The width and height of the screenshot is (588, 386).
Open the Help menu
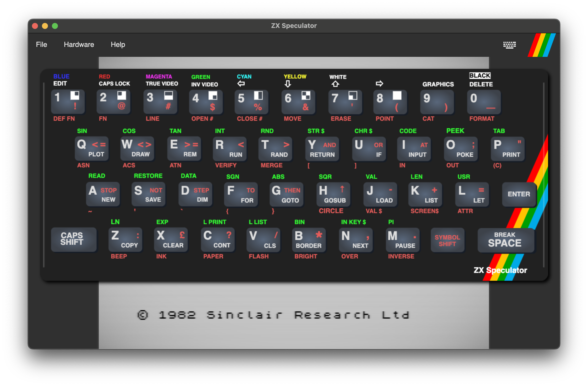pyautogui.click(x=118, y=45)
